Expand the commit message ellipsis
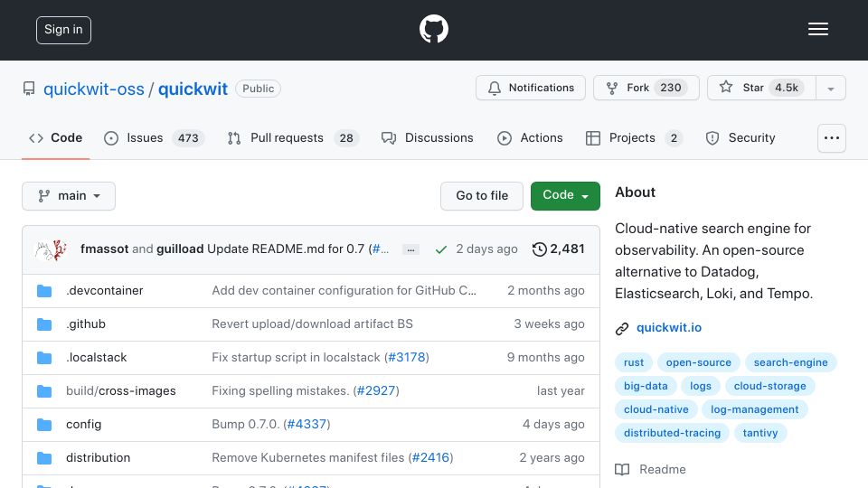The height and width of the screenshot is (488, 868). (x=410, y=249)
